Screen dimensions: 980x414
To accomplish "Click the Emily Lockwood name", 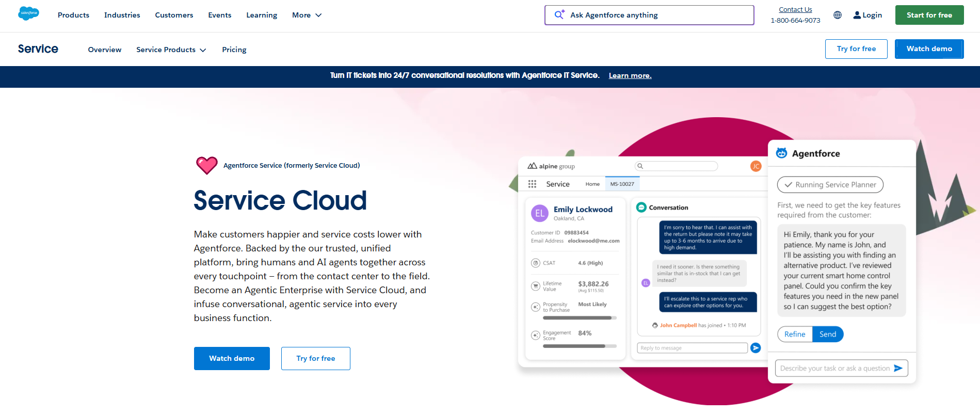I will coord(583,209).
